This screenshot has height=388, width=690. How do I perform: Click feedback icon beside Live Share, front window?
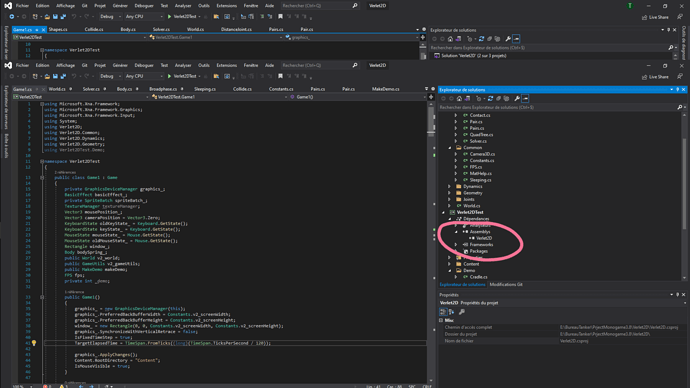pyautogui.click(x=680, y=76)
